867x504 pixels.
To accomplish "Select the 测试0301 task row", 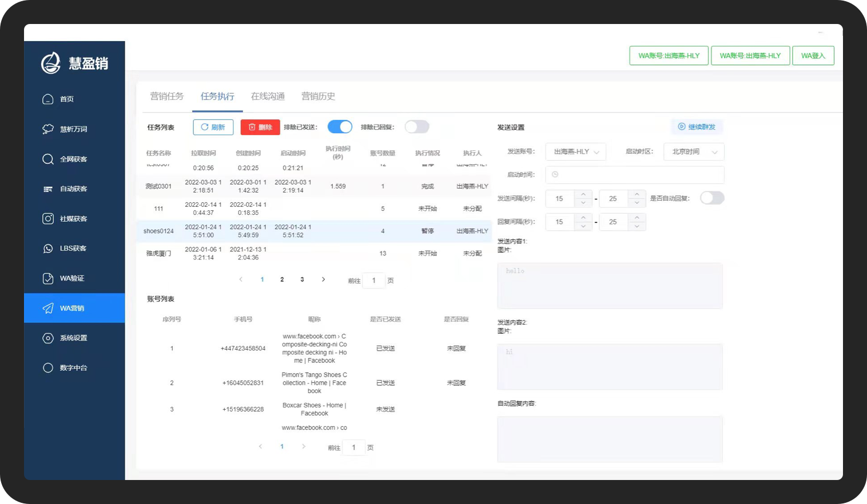I will (x=314, y=186).
